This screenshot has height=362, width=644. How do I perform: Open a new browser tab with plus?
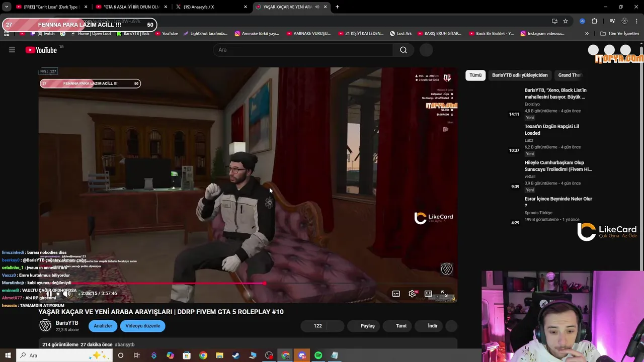tap(337, 7)
